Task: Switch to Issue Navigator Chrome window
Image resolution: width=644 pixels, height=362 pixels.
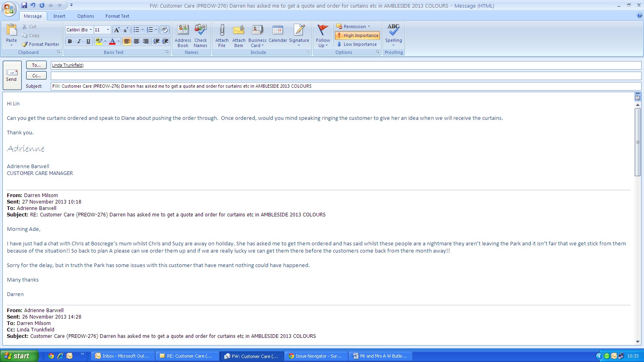Action: [x=317, y=356]
